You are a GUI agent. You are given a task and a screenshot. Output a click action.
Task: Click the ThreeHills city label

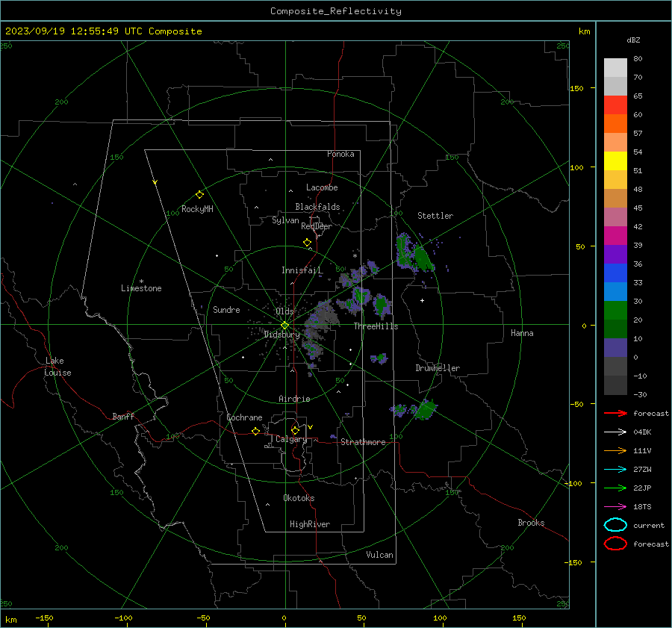376,326
